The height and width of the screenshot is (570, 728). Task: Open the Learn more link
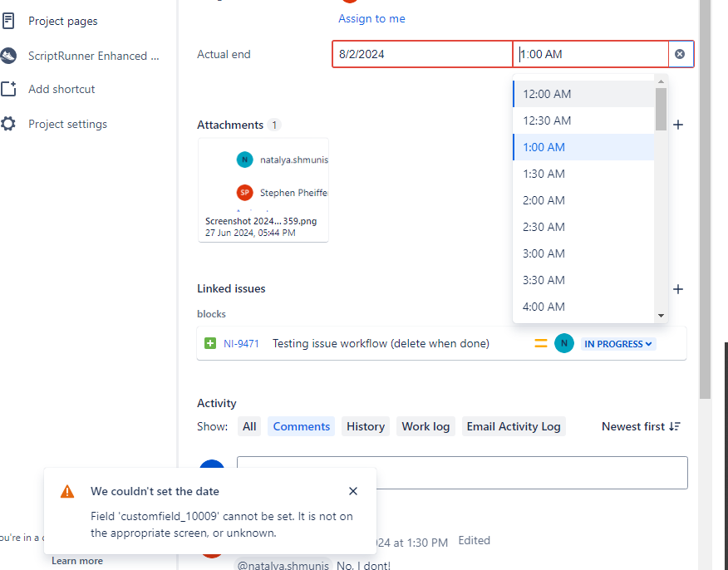76,560
